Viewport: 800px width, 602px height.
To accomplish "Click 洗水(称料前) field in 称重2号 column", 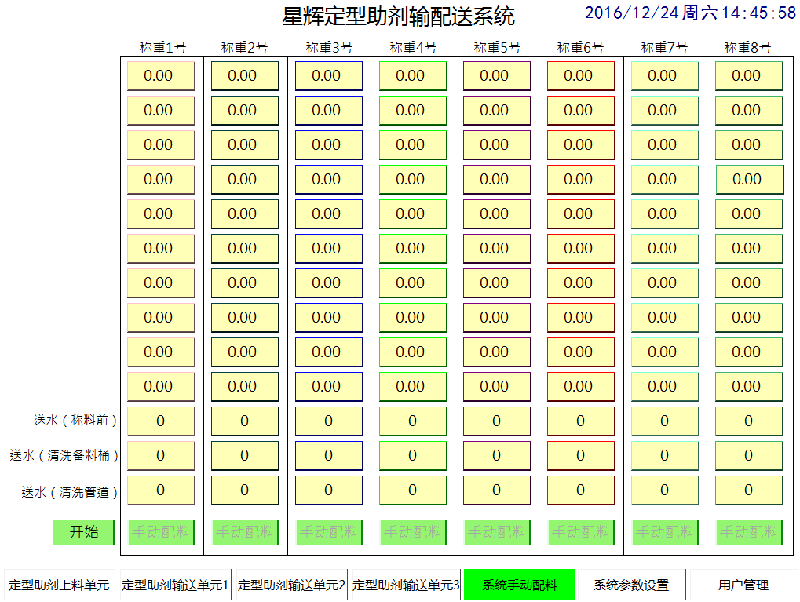I will [244, 421].
